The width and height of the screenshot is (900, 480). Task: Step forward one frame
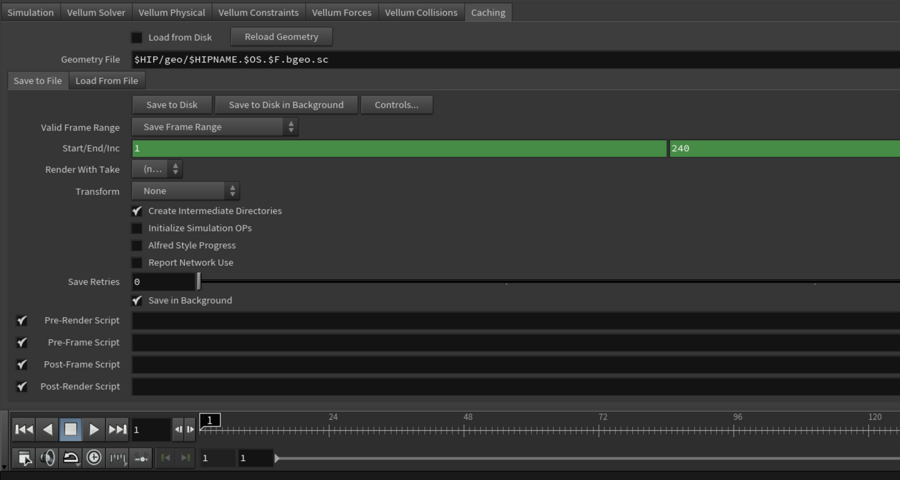190,429
